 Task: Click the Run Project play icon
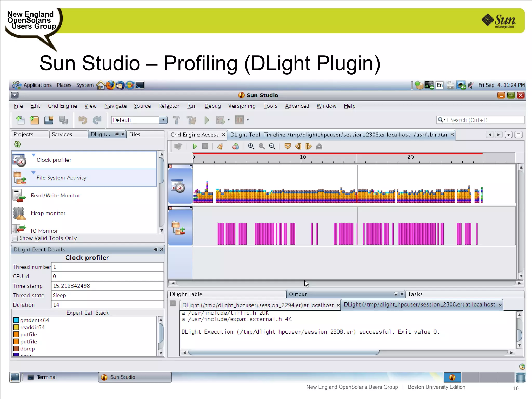(x=207, y=120)
